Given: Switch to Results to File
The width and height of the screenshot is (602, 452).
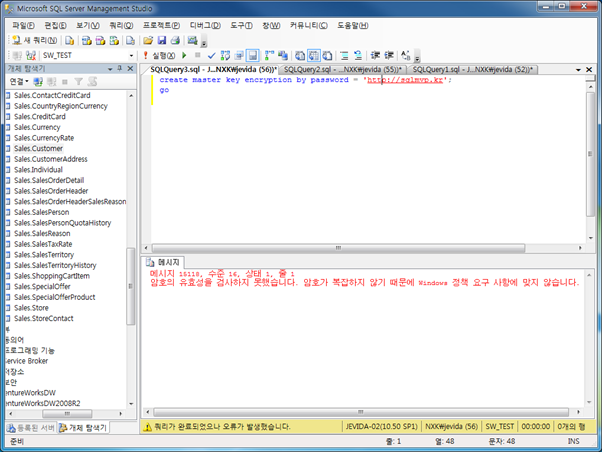Looking at the screenshot, I should (x=327, y=56).
